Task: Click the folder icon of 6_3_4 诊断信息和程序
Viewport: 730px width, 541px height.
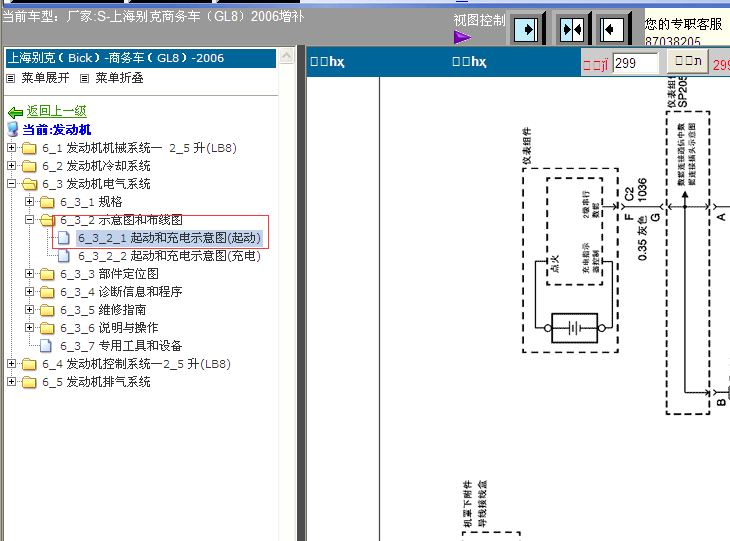Action: click(47, 292)
